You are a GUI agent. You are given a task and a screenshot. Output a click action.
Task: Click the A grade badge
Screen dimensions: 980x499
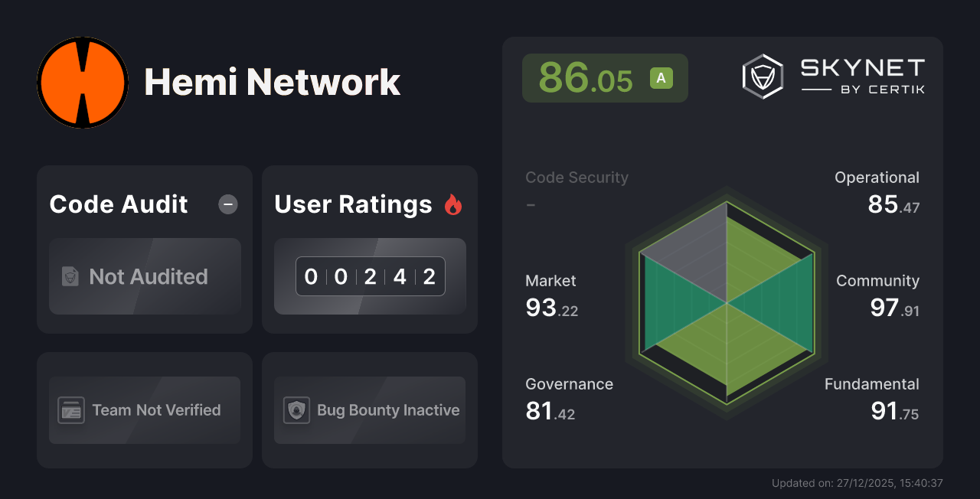pos(661,77)
